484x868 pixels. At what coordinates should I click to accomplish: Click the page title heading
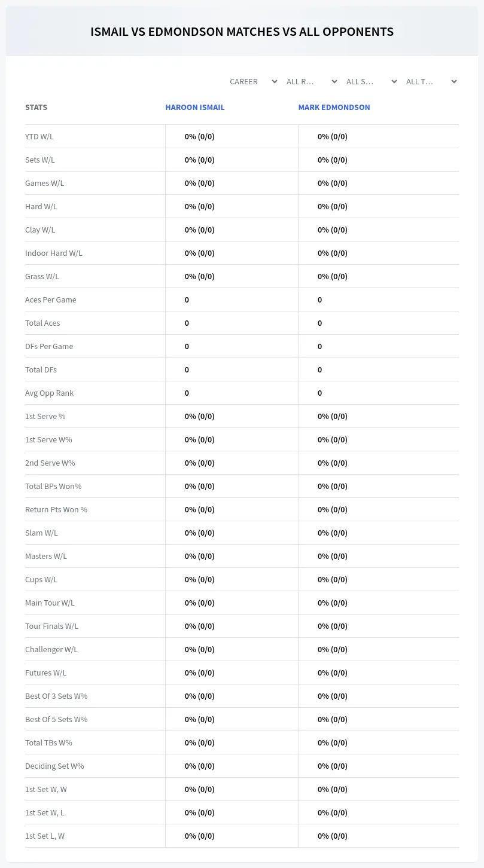[242, 32]
